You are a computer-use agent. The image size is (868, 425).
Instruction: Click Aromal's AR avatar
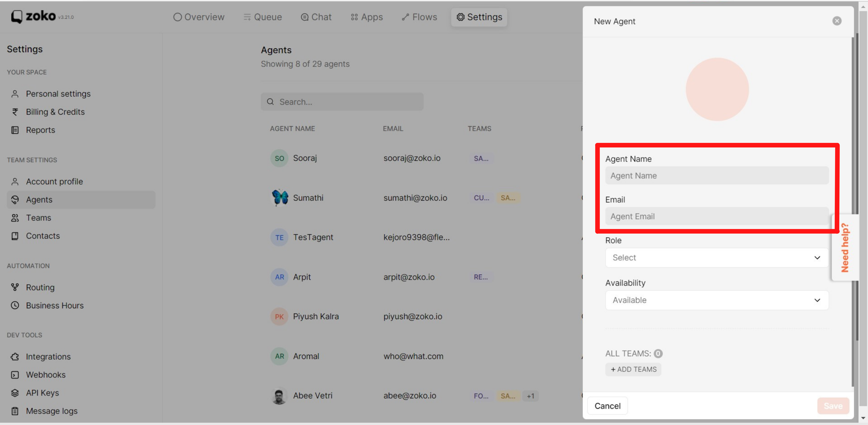coord(279,356)
